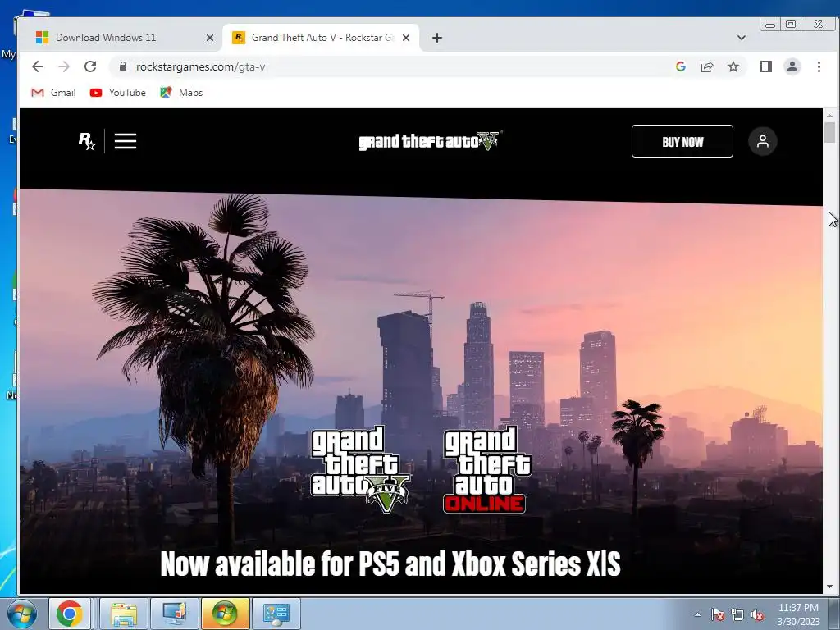840x630 pixels.
Task: Click Chrome in the taskbar
Action: [70, 614]
